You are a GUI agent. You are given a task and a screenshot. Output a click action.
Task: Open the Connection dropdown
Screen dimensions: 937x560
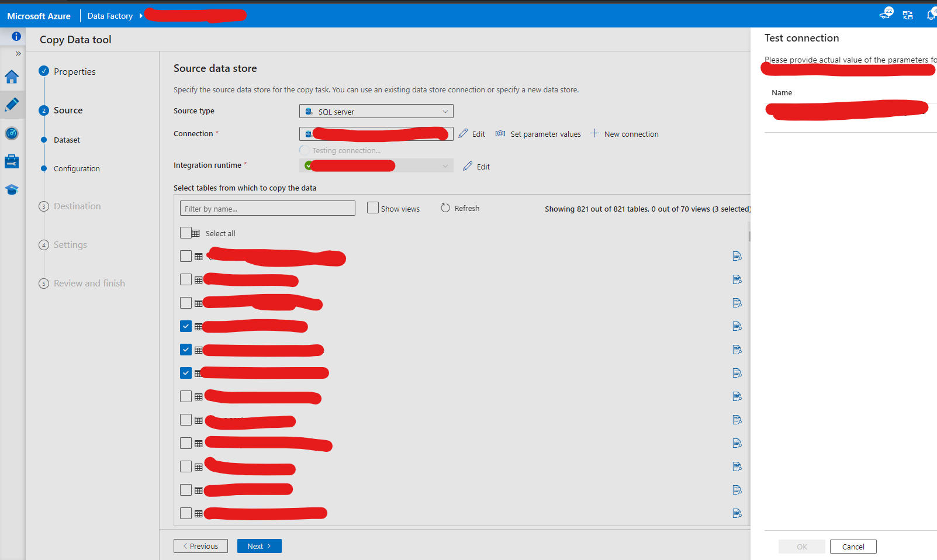(x=376, y=134)
